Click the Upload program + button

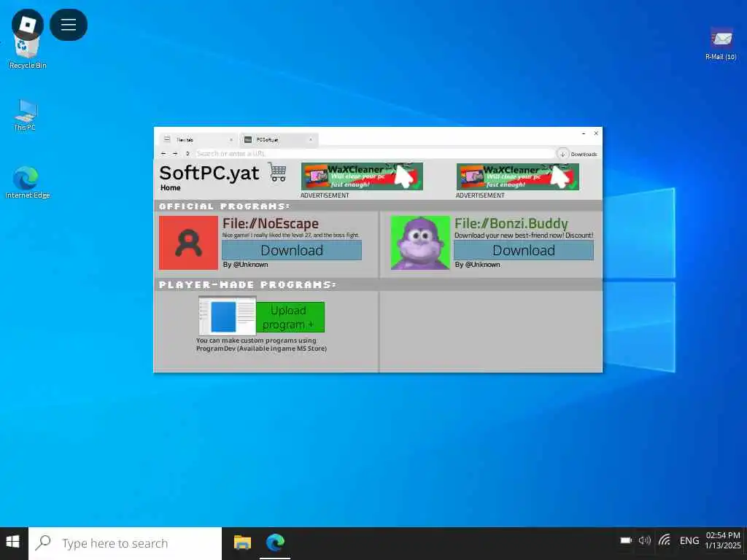290,317
